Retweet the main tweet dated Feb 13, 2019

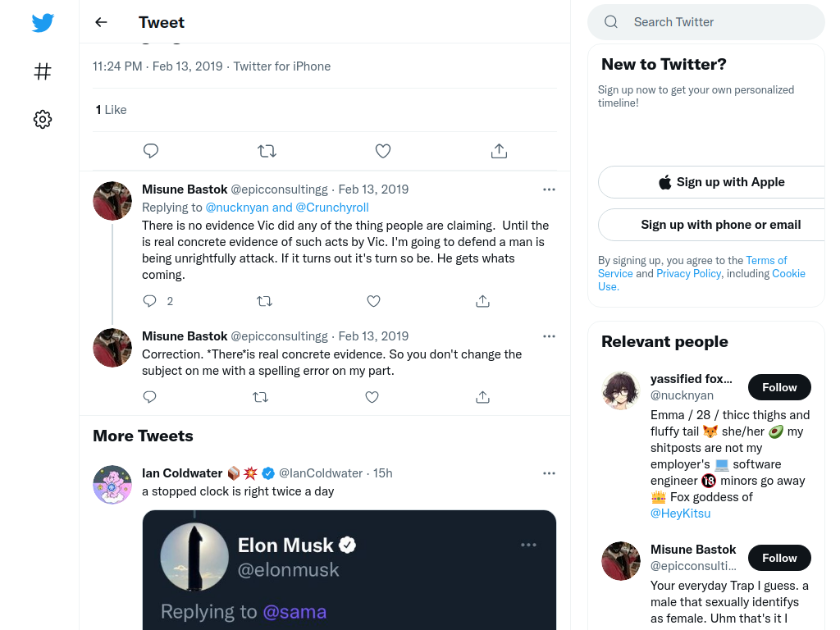[267, 151]
